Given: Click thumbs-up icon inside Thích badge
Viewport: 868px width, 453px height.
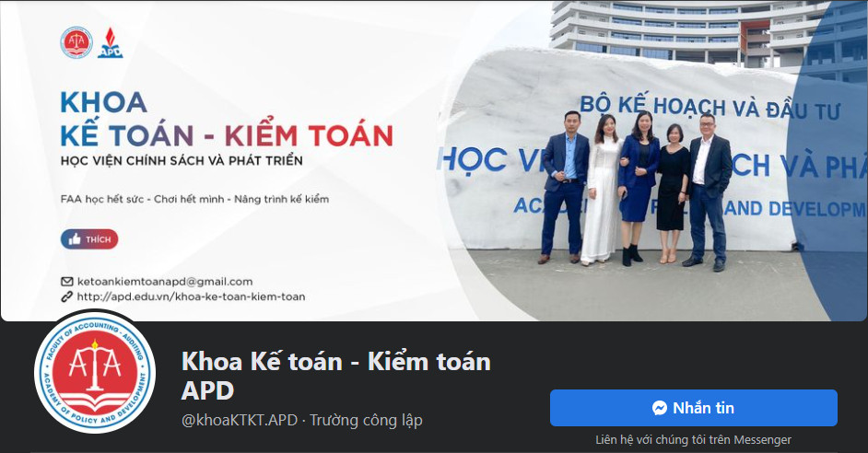Looking at the screenshot, I should 75,239.
